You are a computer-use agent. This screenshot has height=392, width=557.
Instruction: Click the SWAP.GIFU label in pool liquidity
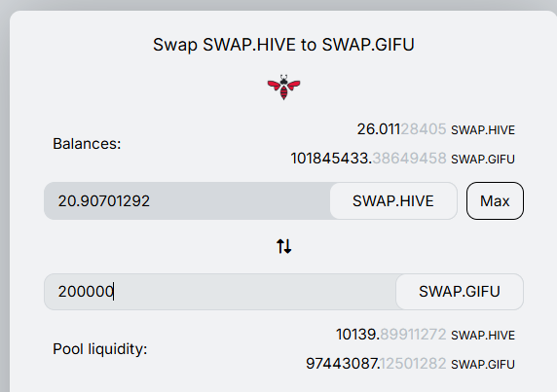click(483, 365)
